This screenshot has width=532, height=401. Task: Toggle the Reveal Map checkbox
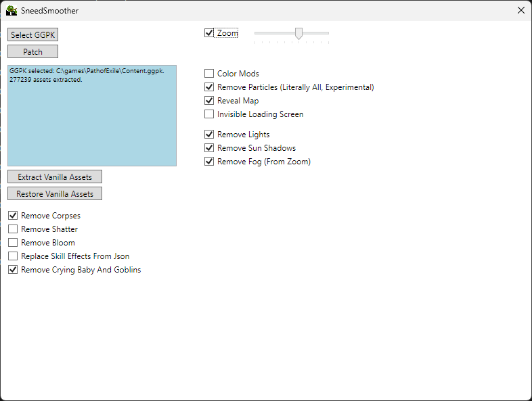pos(209,101)
